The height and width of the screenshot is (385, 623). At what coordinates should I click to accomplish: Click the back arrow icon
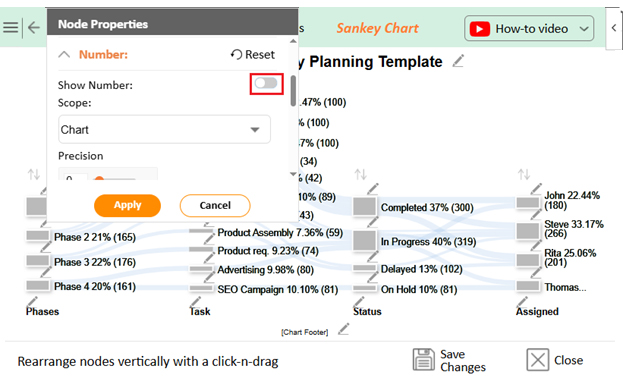[x=34, y=28]
